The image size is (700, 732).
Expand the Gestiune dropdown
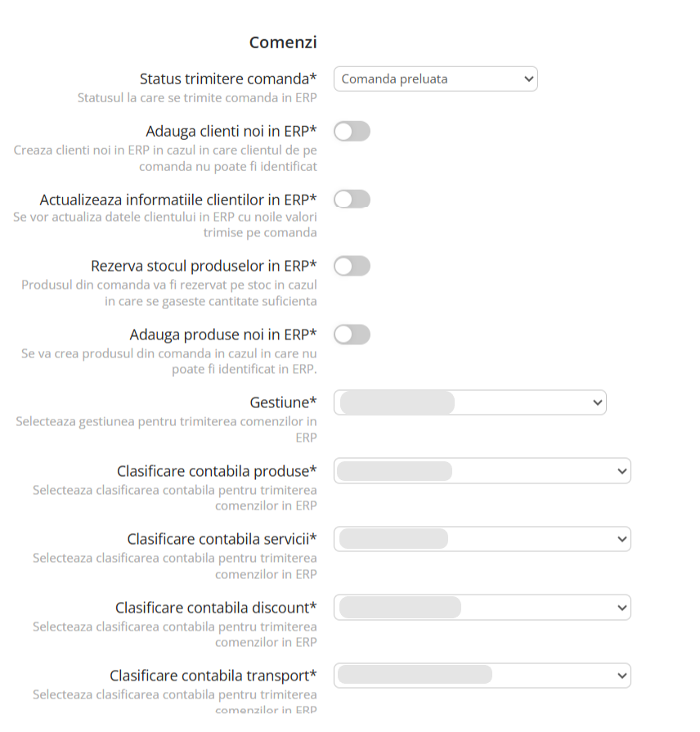tap(469, 402)
